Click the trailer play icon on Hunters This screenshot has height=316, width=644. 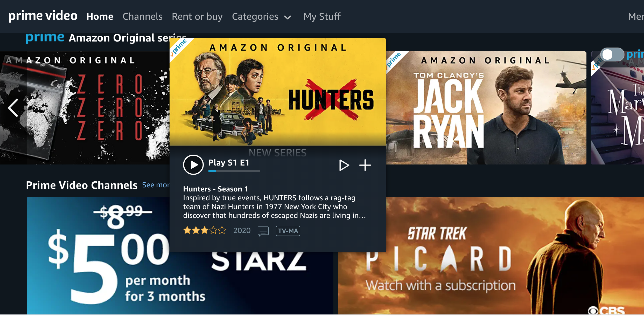[344, 165]
